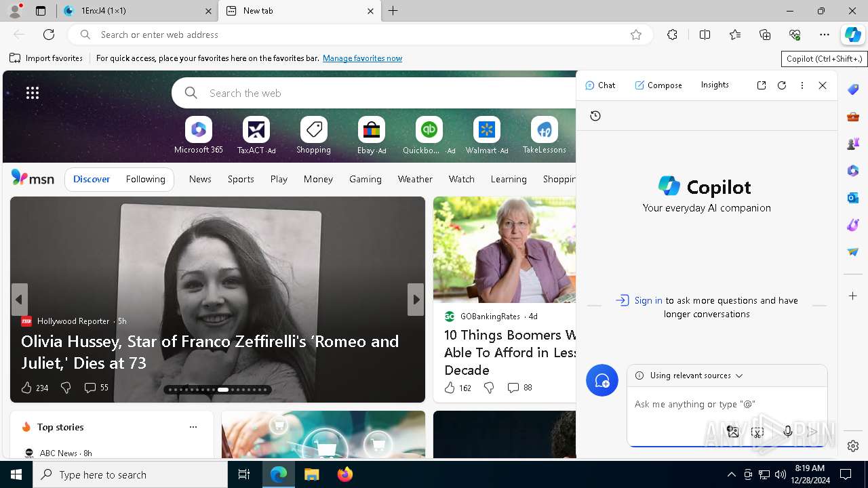Go to previous carousel story arrow

point(19,300)
